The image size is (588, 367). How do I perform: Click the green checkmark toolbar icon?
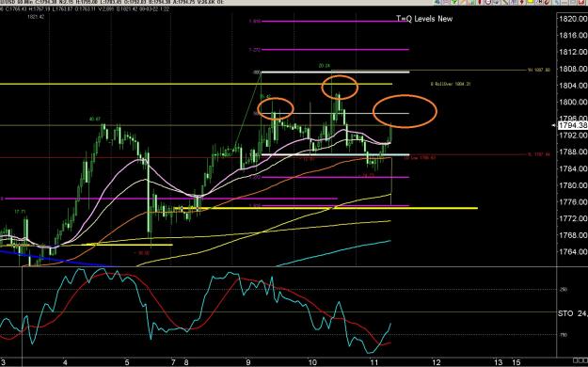453,2
